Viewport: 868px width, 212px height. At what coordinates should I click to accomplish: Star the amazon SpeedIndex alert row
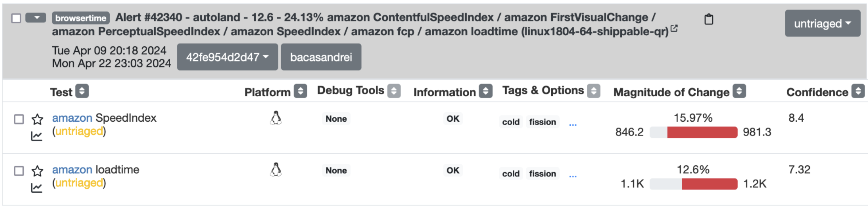coord(37,119)
